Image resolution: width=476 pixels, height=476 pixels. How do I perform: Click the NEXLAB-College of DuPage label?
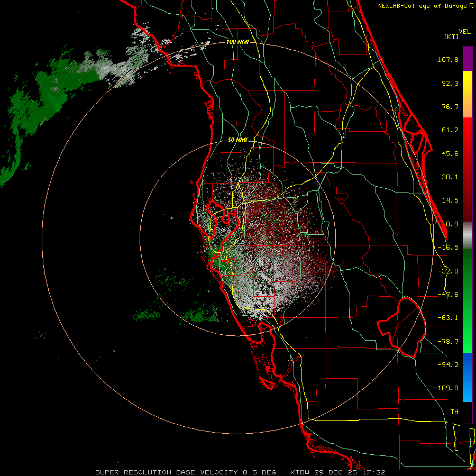tap(425, 6)
